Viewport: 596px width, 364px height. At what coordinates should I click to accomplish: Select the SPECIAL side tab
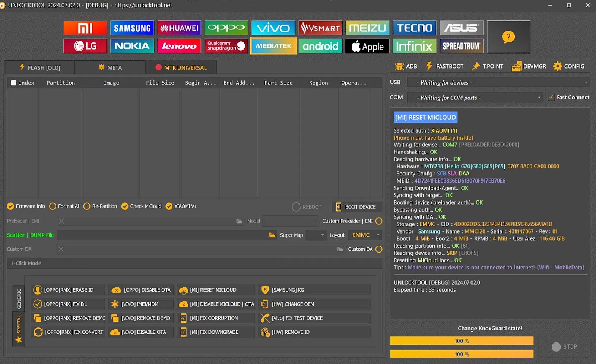[19, 329]
